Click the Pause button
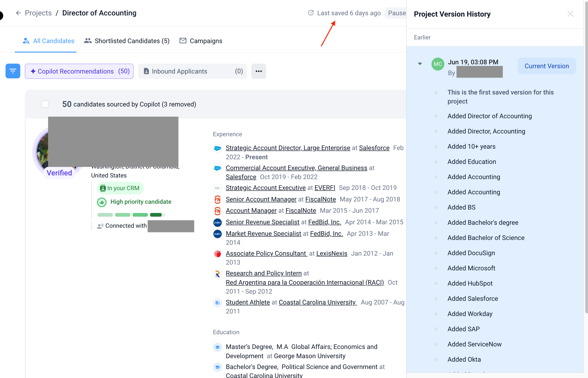The height and width of the screenshot is (378, 588). 396,13
